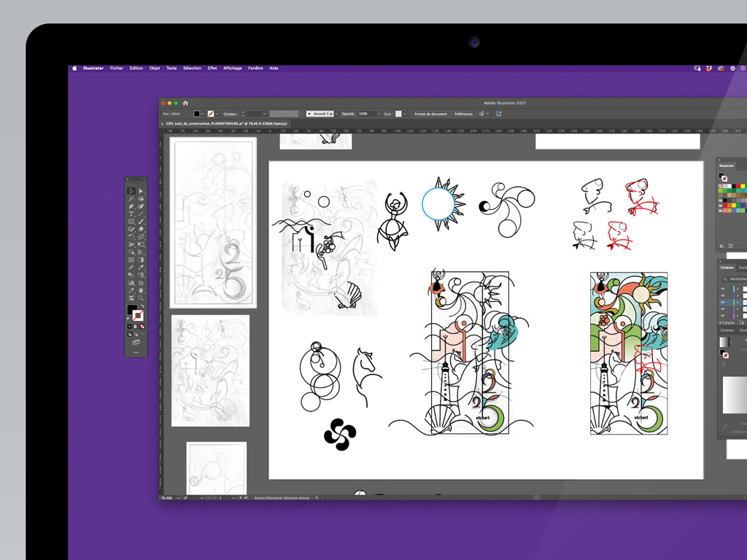Image resolution: width=747 pixels, height=560 pixels.
Task: Click the opacity 100% input field
Action: click(367, 114)
